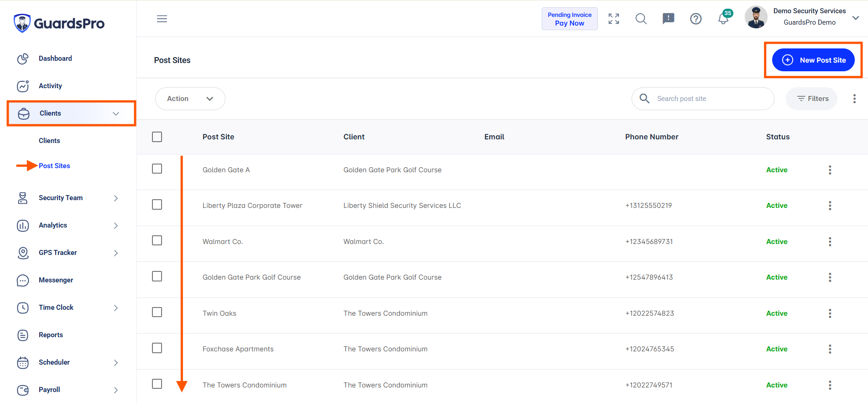
Task: Open row menu for Walmart Co.
Action: point(830,242)
